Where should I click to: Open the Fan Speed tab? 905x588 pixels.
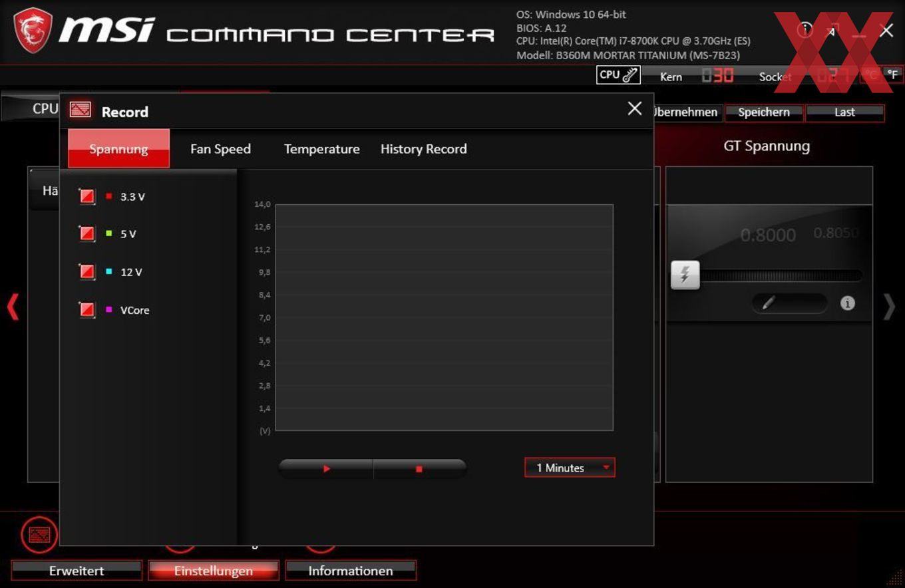(220, 149)
